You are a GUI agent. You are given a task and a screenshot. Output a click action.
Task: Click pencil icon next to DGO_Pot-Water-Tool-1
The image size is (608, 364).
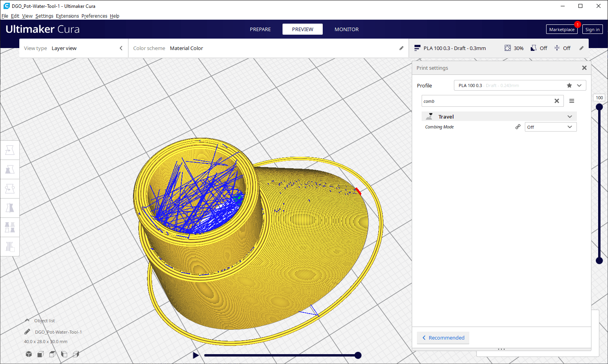[27, 332]
